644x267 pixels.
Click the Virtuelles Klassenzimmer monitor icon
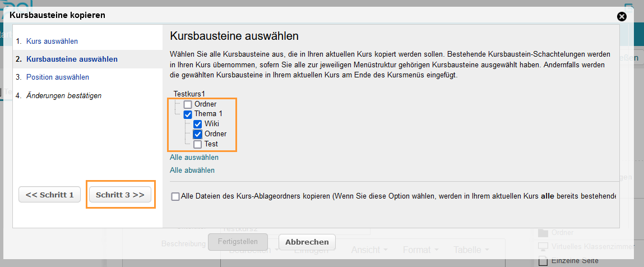[543, 247]
